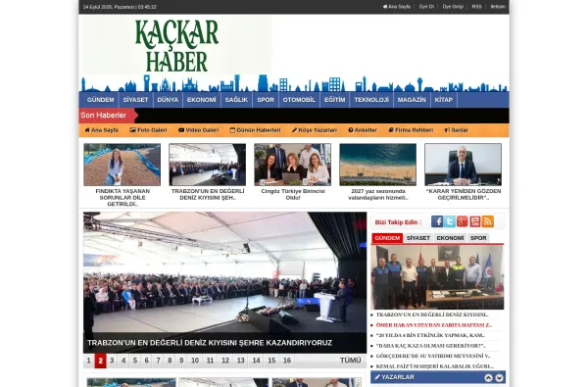The height and width of the screenshot is (387, 588).
Task: Open the MAGAZİN menu category
Action: (x=412, y=100)
